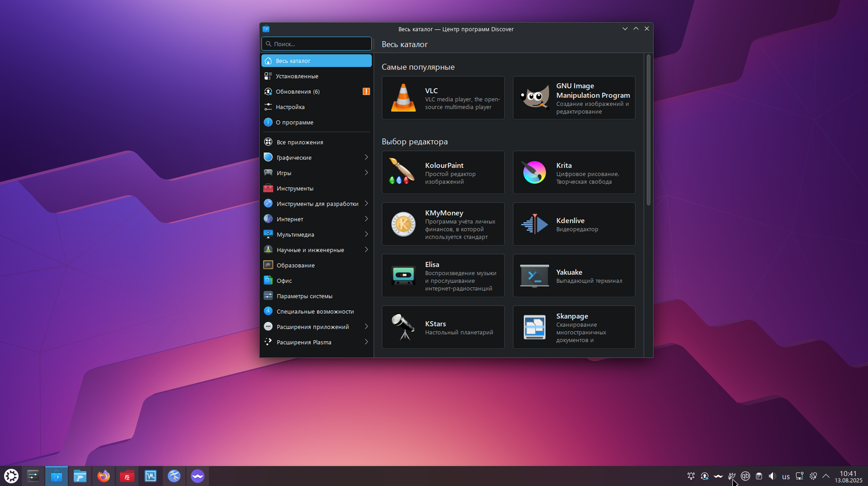868x486 pixels.
Task: Show hidden system tray icons
Action: tap(826, 476)
